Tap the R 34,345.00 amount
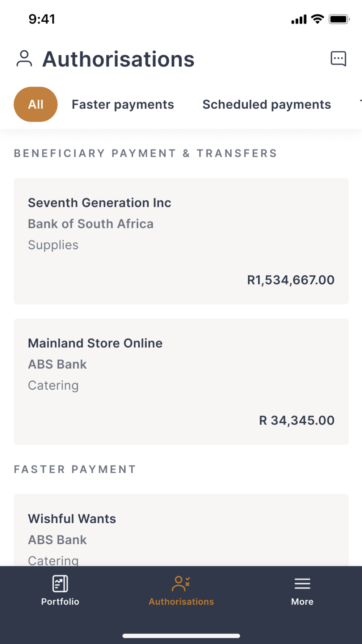The width and height of the screenshot is (362, 644). click(296, 421)
